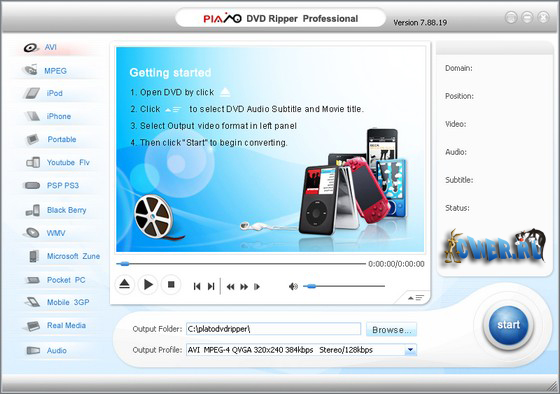Screen dimensions: 560x394
Task: Select the Youtube Flv label
Action: coord(68,163)
